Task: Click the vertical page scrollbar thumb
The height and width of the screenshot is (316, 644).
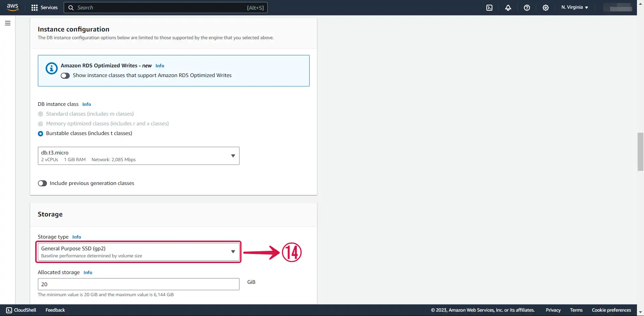Action: [640, 152]
